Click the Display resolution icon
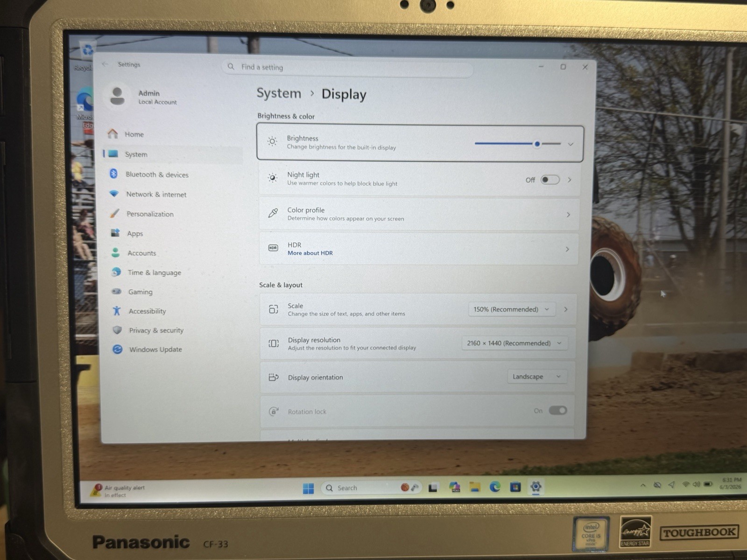 (x=274, y=343)
